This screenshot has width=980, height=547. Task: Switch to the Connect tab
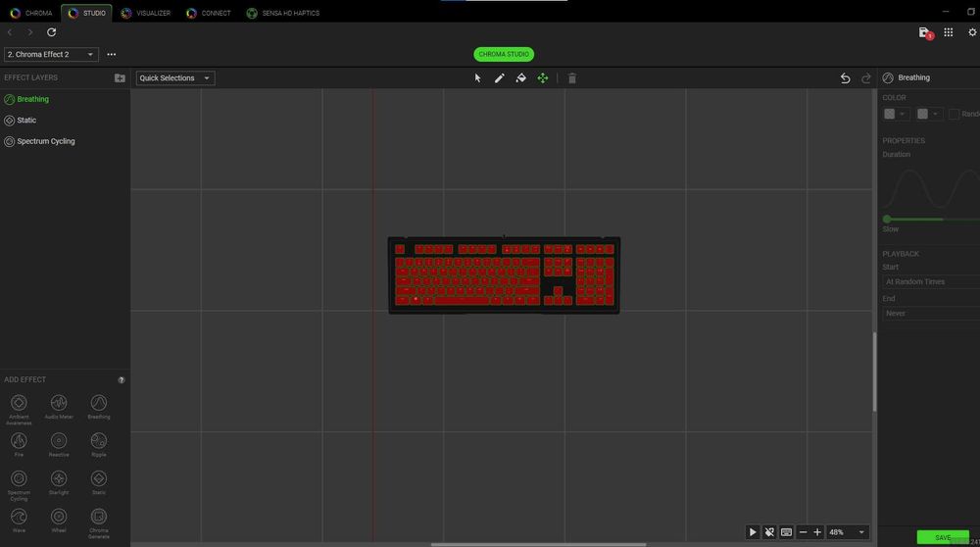[x=209, y=13]
